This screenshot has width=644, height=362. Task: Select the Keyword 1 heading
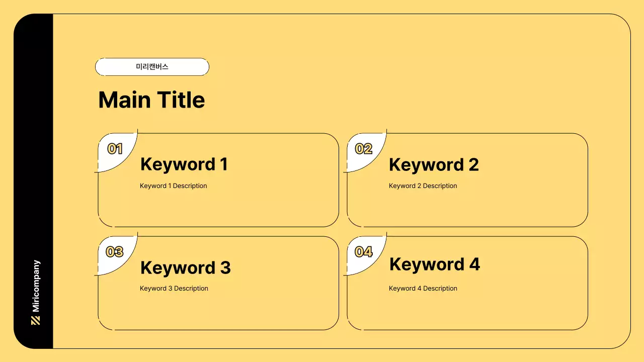184,164
